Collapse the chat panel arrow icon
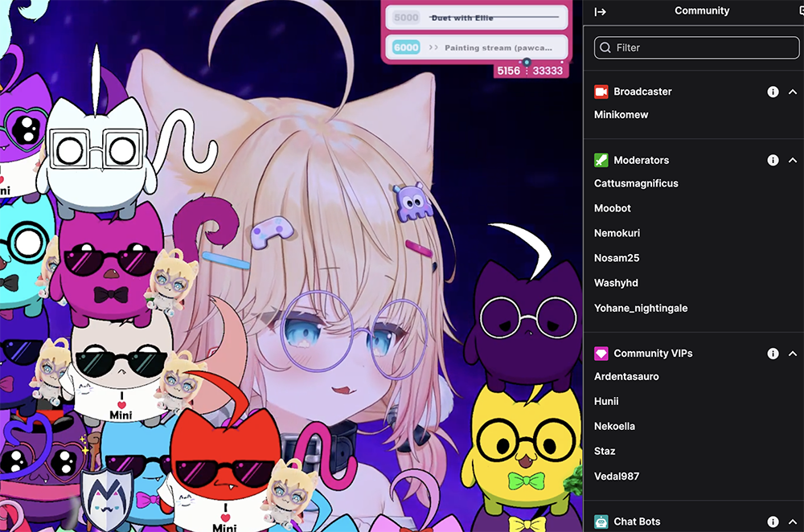 coord(600,12)
